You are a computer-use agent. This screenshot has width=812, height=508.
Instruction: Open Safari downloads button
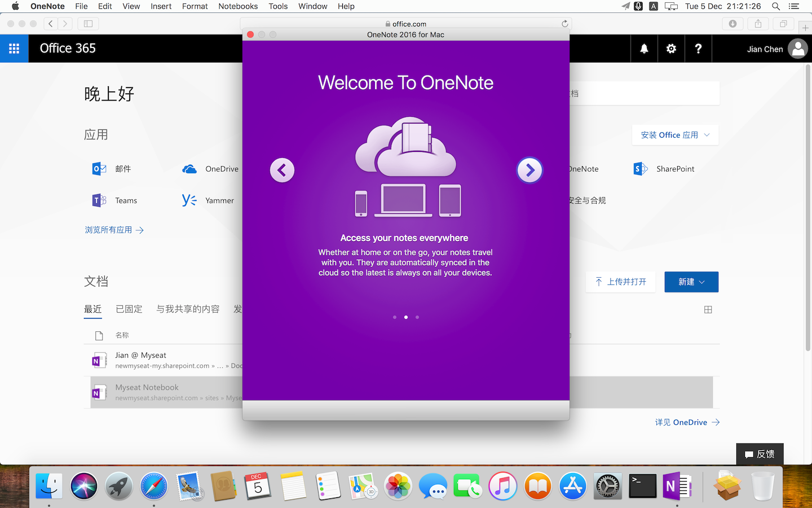732,24
